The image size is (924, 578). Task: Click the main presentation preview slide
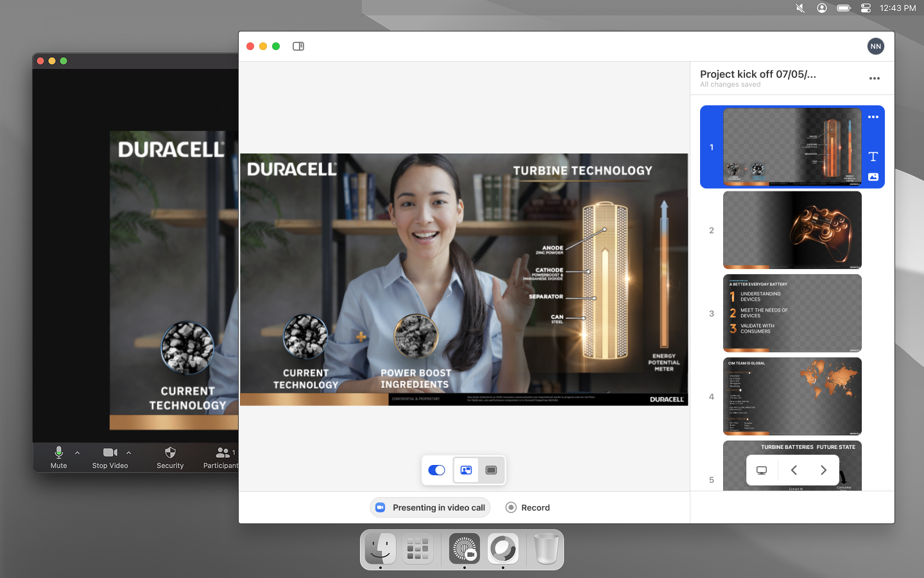[x=464, y=279]
